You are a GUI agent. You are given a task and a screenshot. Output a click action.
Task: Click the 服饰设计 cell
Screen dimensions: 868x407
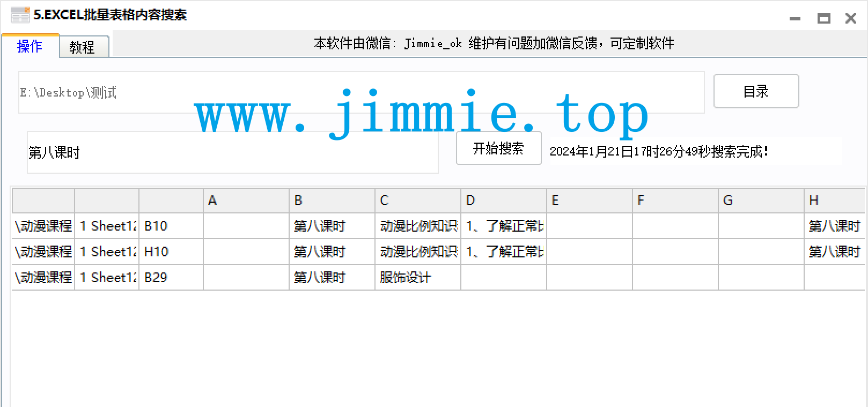pos(418,277)
